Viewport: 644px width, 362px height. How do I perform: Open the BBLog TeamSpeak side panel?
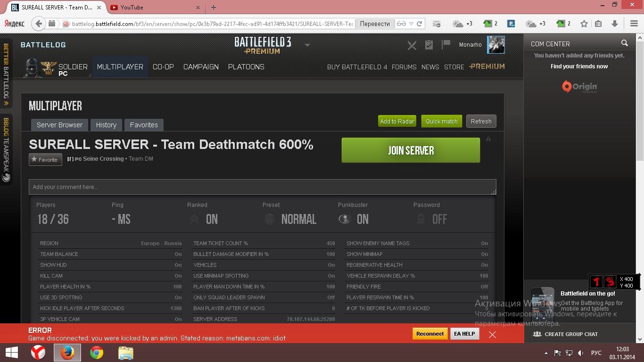pos(6,149)
